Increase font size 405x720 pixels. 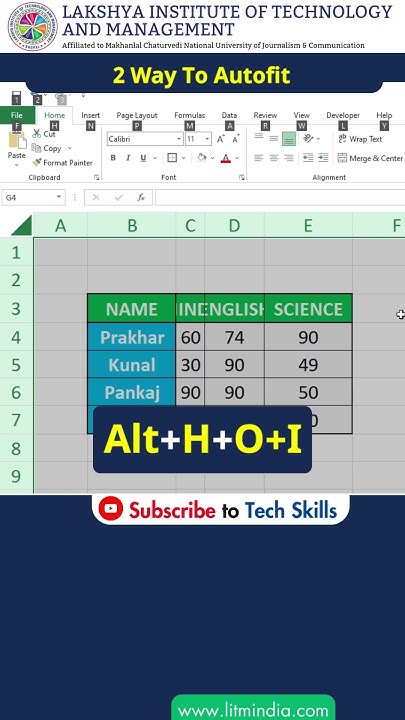220,139
